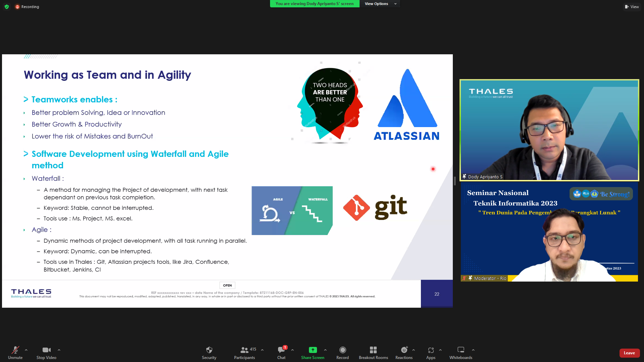Click 'Teamworks enables :' heading
Screen dimensions: 644x362
tap(74, 100)
